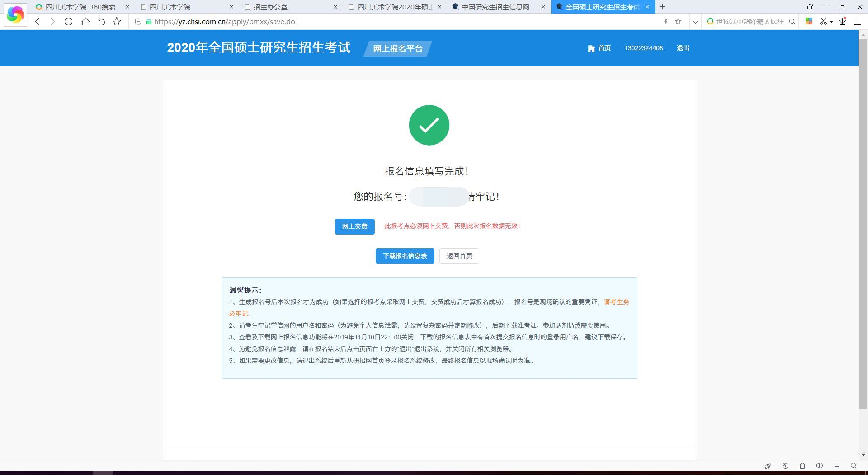Screen dimensions: 868x475
Task: Click the 网上交费 button
Action: [354, 226]
